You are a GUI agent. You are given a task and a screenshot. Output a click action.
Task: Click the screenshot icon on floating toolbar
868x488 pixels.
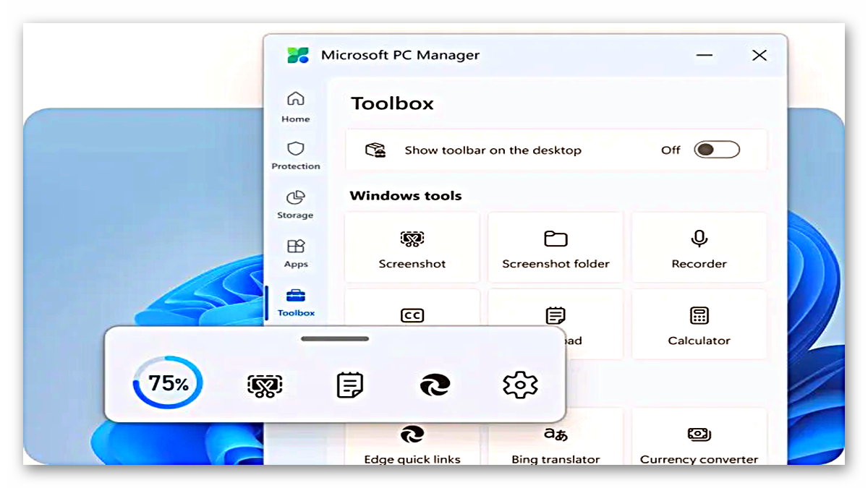coord(265,385)
